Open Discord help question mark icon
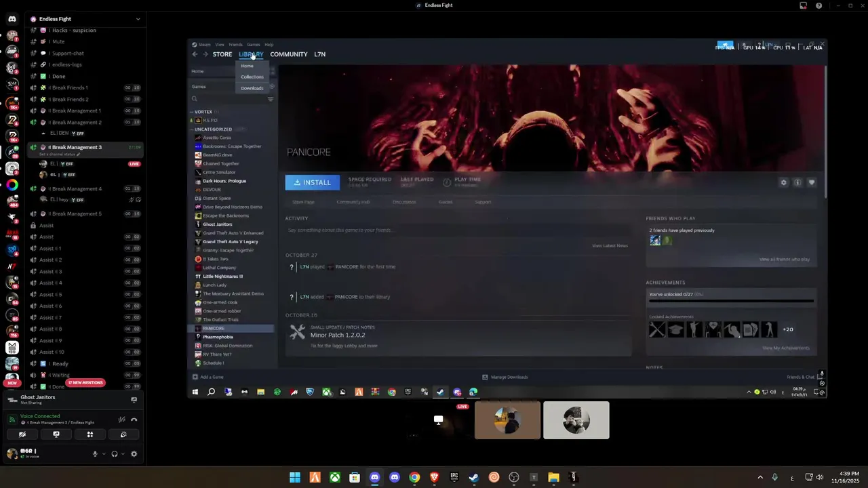The image size is (868, 488). point(819,5)
